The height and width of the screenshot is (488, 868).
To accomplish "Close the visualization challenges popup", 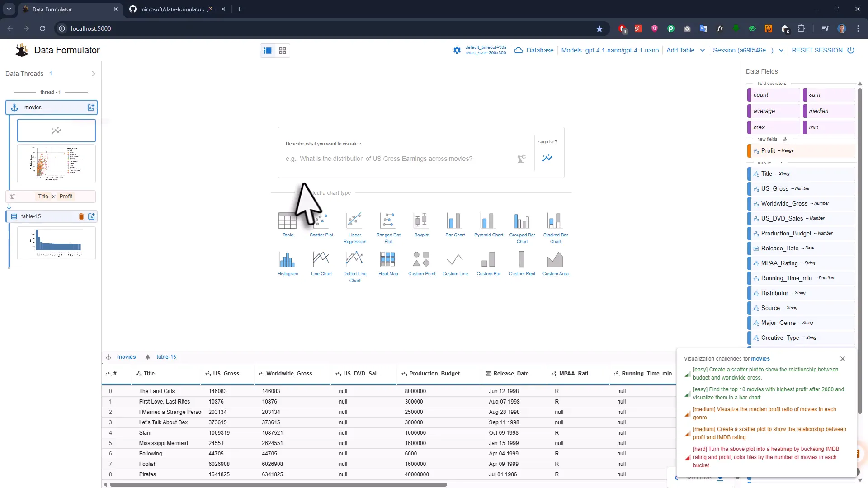I will click(x=842, y=359).
